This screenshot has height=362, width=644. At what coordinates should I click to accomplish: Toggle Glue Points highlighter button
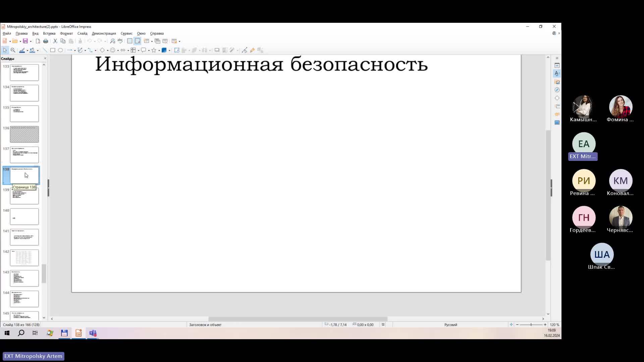click(252, 50)
